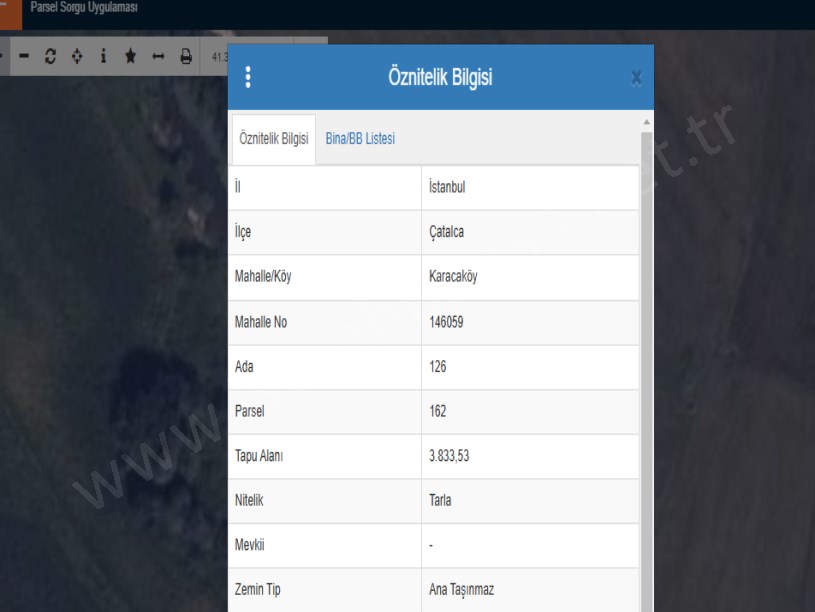
Task: Click the scrollbar up arrow in panel
Action: point(646,122)
